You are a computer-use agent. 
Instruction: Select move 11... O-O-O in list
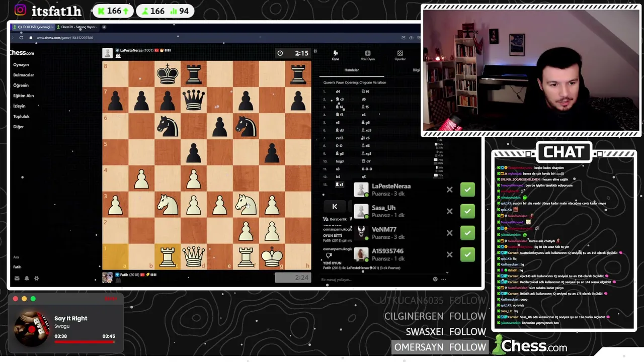pyautogui.click(x=367, y=169)
